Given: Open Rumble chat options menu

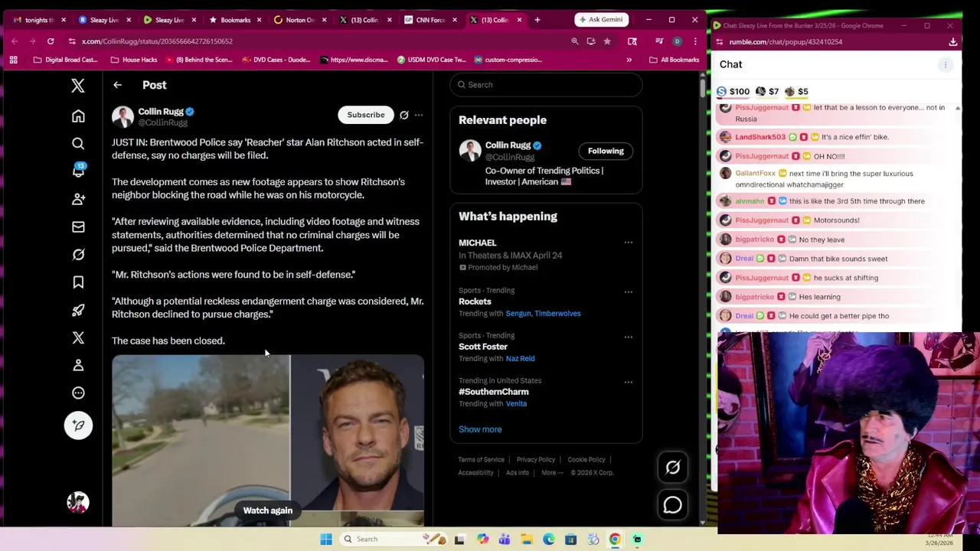Looking at the screenshot, I should (946, 65).
